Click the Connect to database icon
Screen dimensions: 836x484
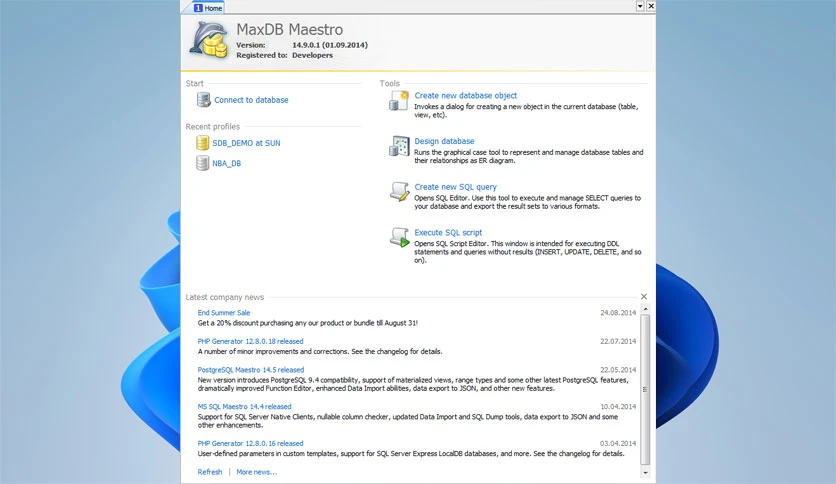[204, 100]
